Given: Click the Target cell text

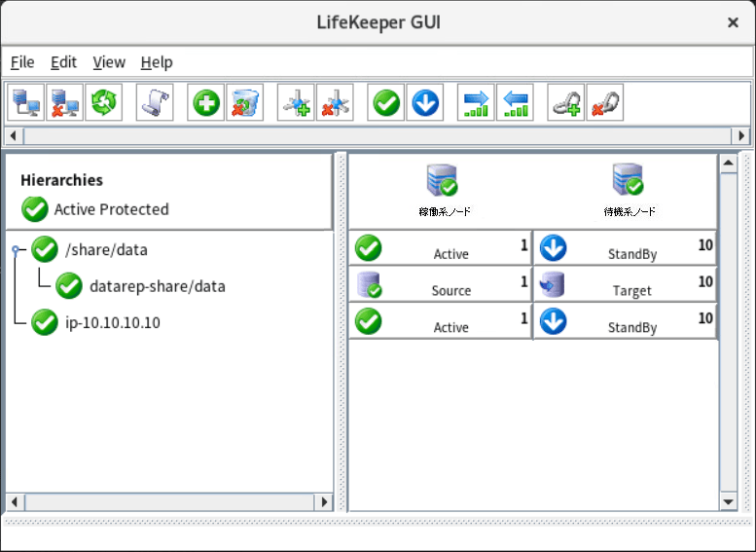Looking at the screenshot, I should coord(632,290).
